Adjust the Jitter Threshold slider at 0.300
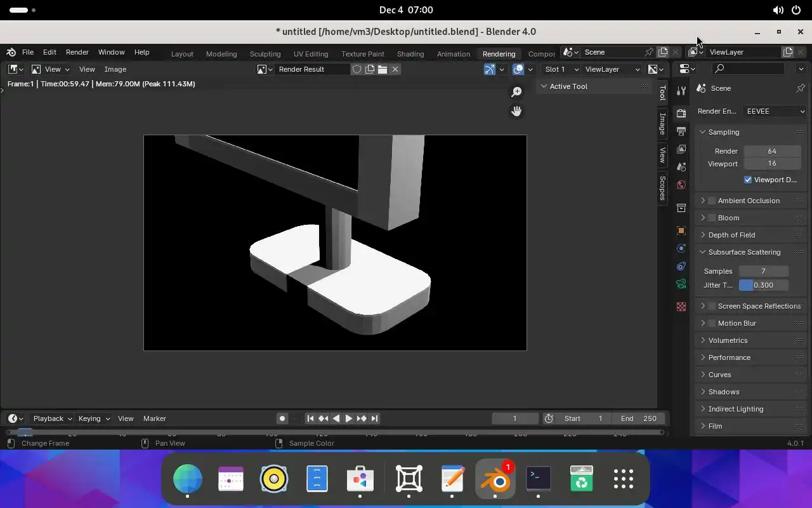The width and height of the screenshot is (812, 508). coord(764,285)
